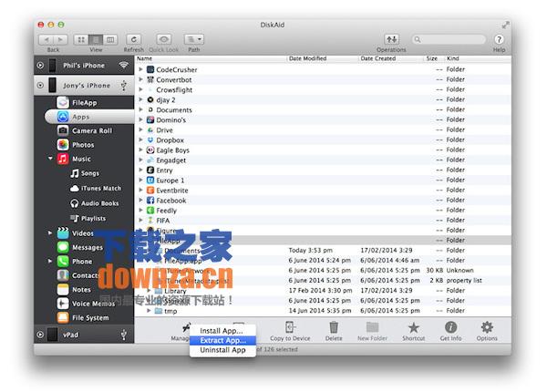Select the Library folder row
Screen dimensions: 547x392
323,291
